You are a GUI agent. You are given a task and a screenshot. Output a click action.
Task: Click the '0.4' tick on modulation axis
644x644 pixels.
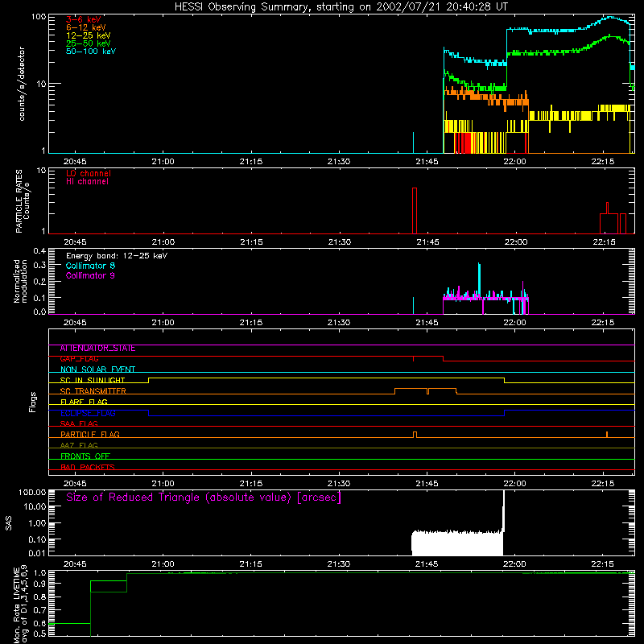pos(39,251)
